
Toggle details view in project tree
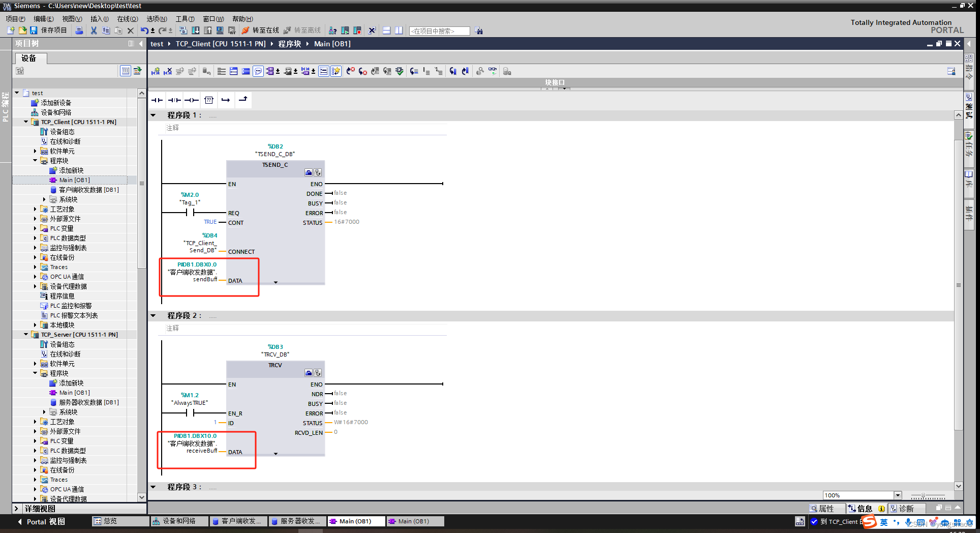(125, 71)
